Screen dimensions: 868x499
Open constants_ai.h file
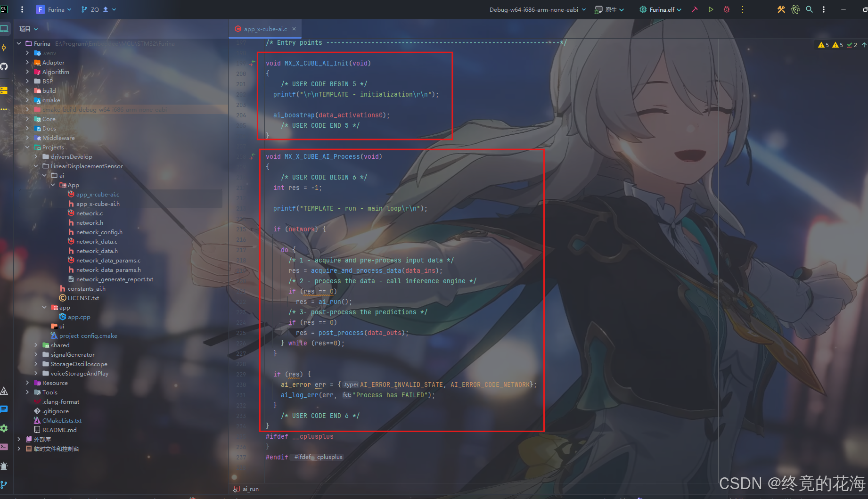[x=87, y=289]
